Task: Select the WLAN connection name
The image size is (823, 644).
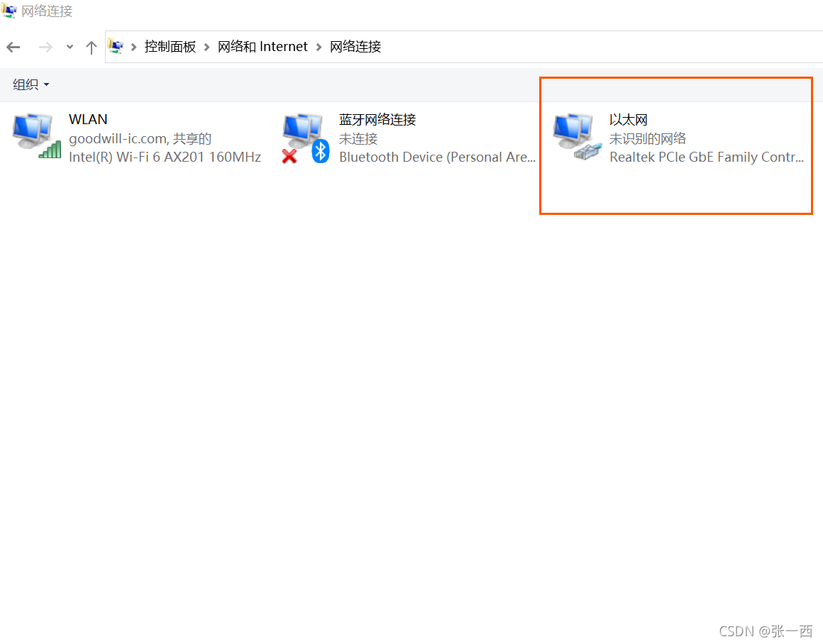Action: pyautogui.click(x=88, y=120)
